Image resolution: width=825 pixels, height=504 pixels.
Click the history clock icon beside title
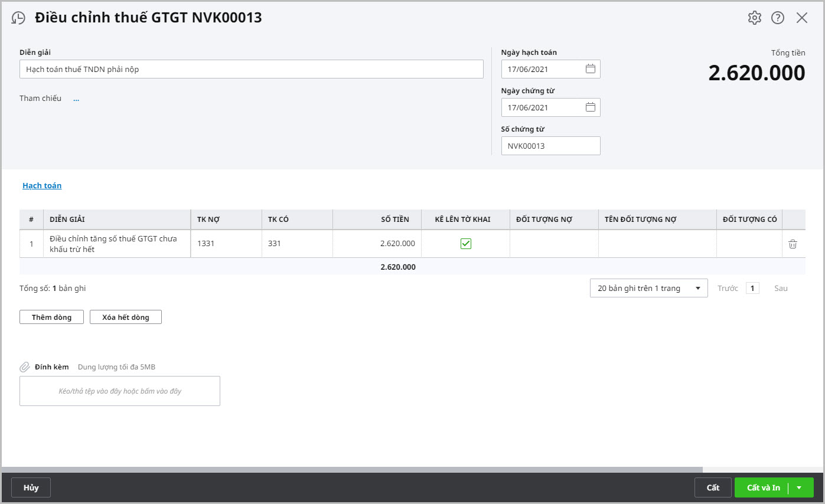pos(18,18)
